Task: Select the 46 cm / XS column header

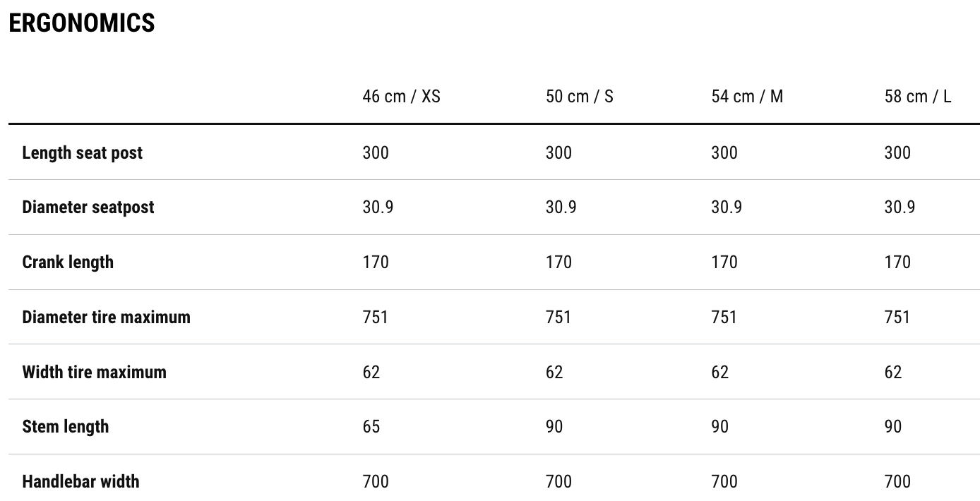Action: tap(401, 96)
